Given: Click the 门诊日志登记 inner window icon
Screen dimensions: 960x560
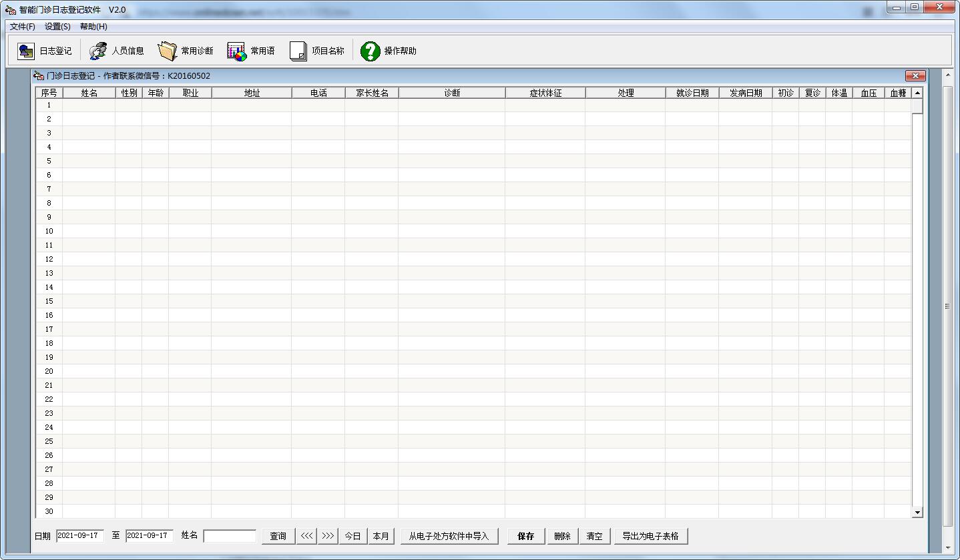Looking at the screenshot, I should point(39,75).
